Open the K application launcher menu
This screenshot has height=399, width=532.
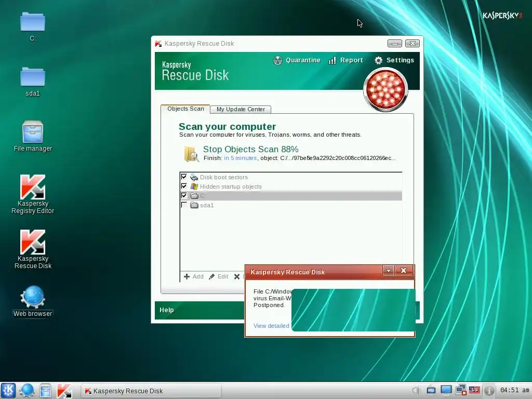(x=8, y=391)
